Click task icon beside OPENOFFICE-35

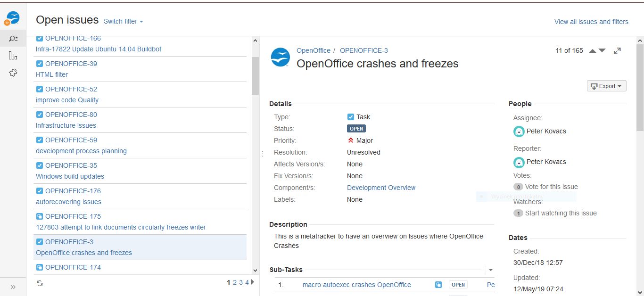coord(40,165)
